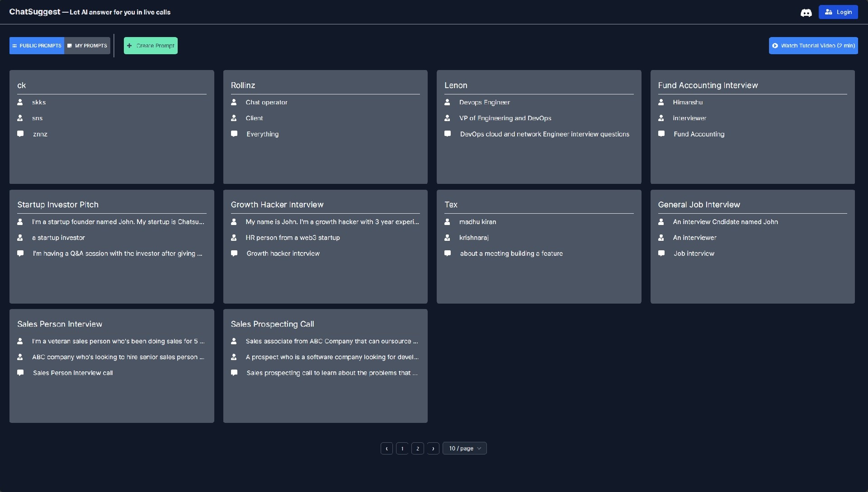Click person icon beside 'madhu kiran'
Viewport: 868px width, 492px height.
[447, 222]
